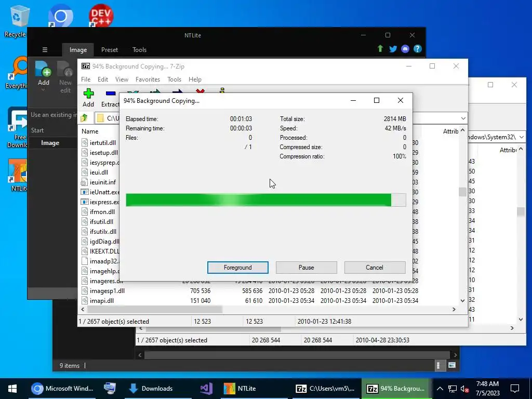The height and width of the screenshot is (399, 532).
Task: Click the green copy progress bar
Action: click(x=265, y=200)
